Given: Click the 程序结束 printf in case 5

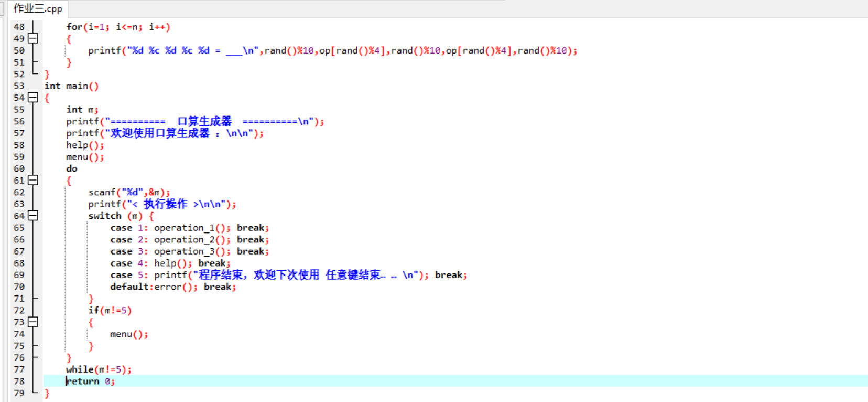Looking at the screenshot, I should (291, 275).
